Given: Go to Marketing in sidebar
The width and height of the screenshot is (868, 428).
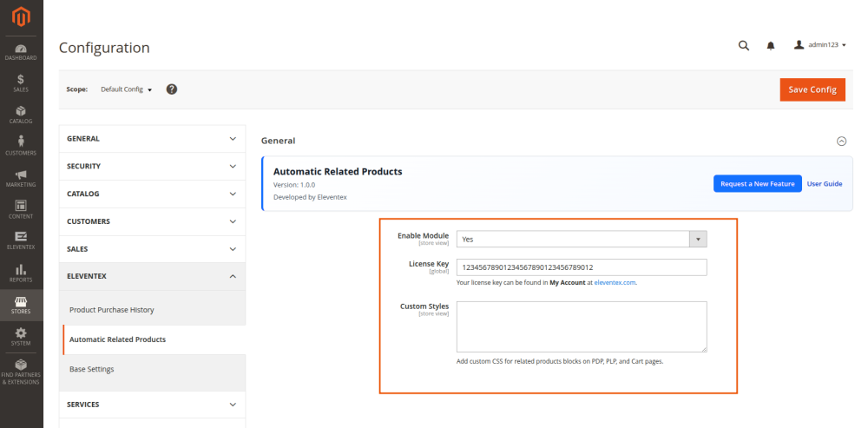Looking at the screenshot, I should click(21, 178).
